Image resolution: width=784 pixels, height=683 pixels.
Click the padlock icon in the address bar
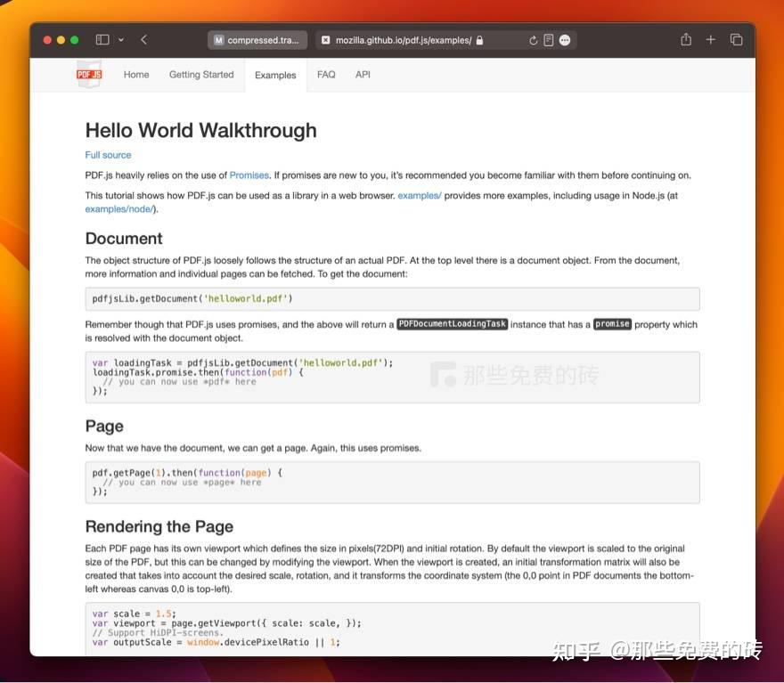click(478, 39)
